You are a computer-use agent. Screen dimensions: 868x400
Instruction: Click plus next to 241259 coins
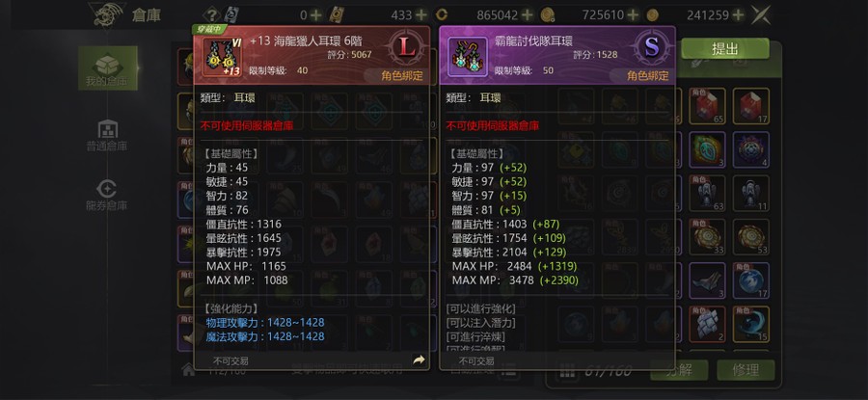point(738,14)
